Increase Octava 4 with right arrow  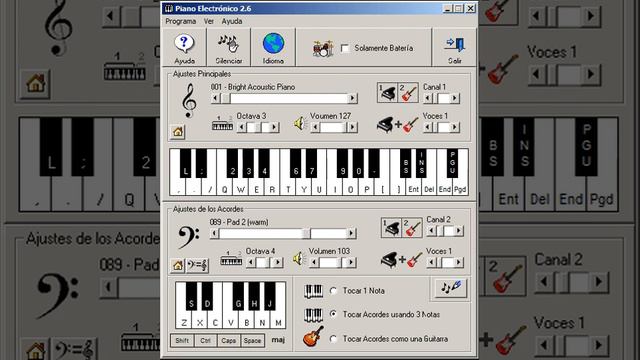click(x=278, y=262)
